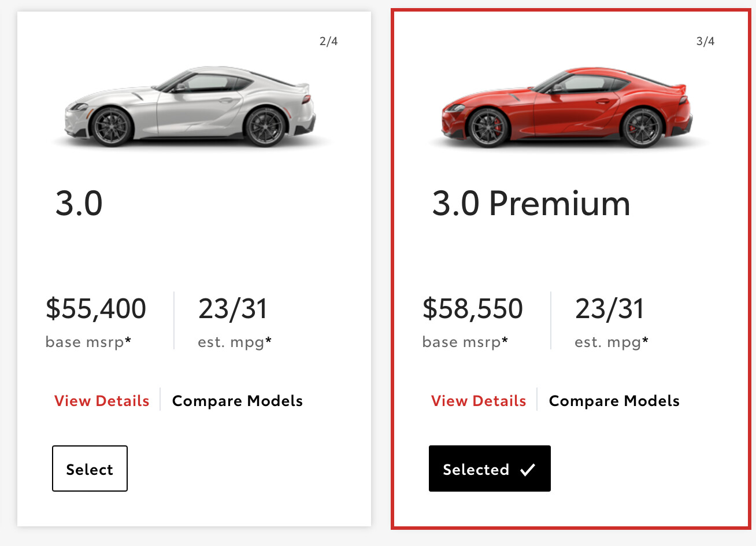Image resolution: width=756 pixels, height=546 pixels.
Task: Click Compare Models under 3.0 Premium card
Action: (614, 401)
